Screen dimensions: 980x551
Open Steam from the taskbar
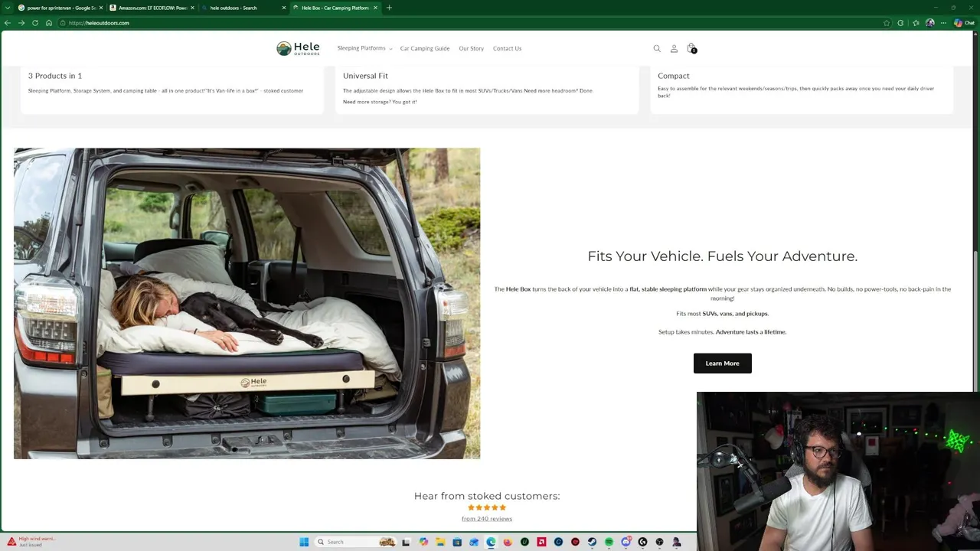pyautogui.click(x=591, y=542)
